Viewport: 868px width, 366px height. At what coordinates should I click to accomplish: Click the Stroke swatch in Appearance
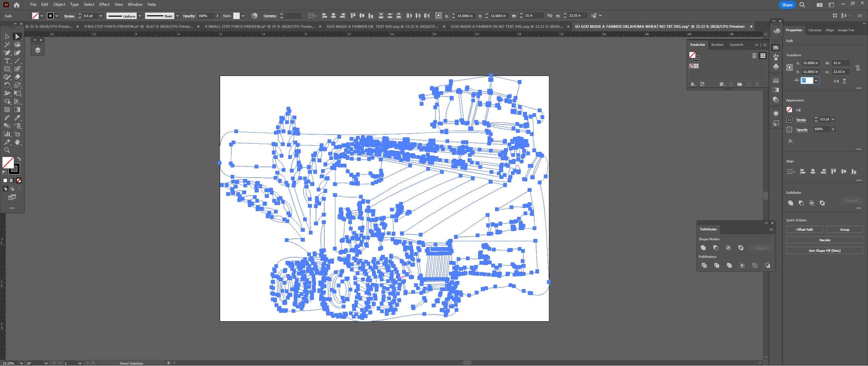tap(789, 120)
